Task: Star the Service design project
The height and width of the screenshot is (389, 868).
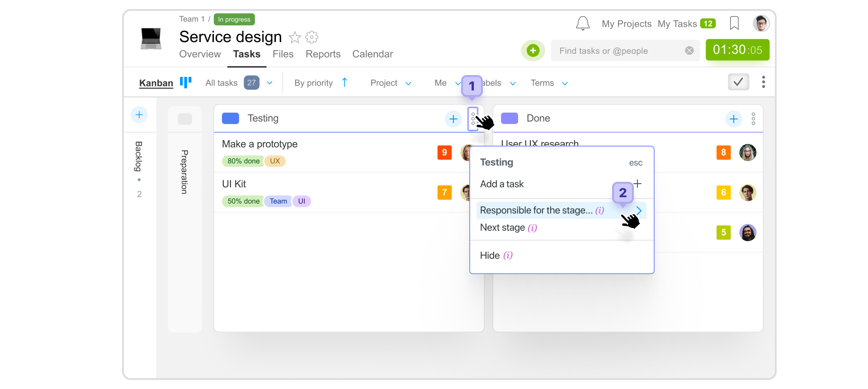Action: 295,37
